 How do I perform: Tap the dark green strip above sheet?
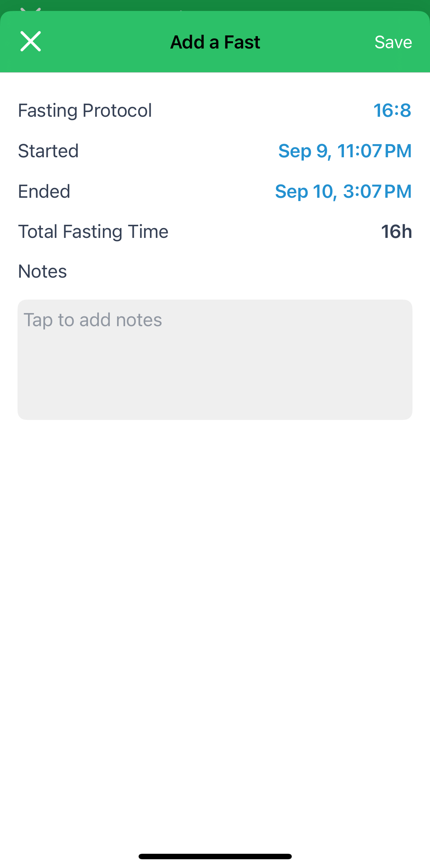[x=255, y=5]
